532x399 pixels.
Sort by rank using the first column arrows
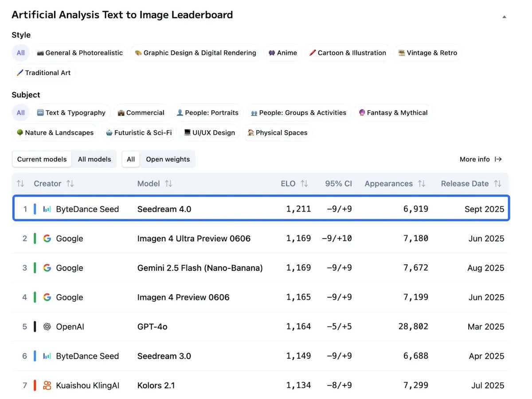click(x=20, y=183)
